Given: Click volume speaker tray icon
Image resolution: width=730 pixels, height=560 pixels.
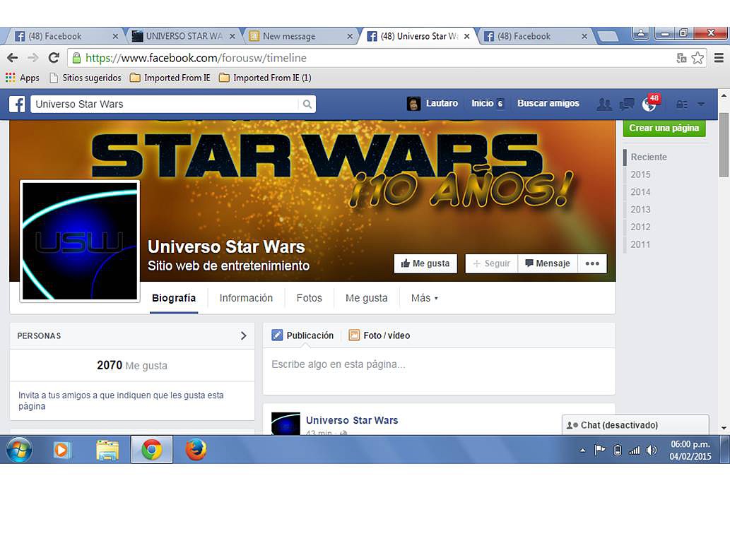Looking at the screenshot, I should 652,451.
